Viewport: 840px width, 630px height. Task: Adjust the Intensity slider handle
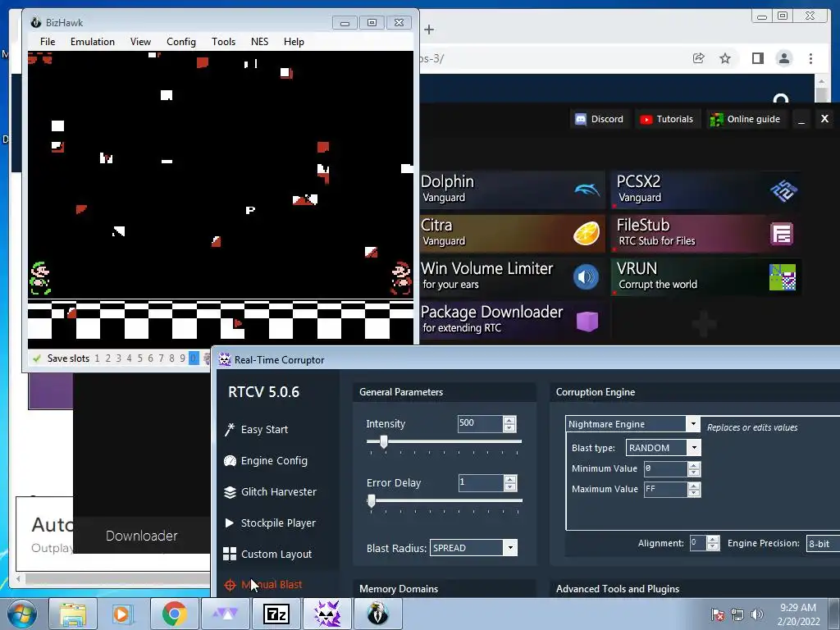tap(384, 442)
